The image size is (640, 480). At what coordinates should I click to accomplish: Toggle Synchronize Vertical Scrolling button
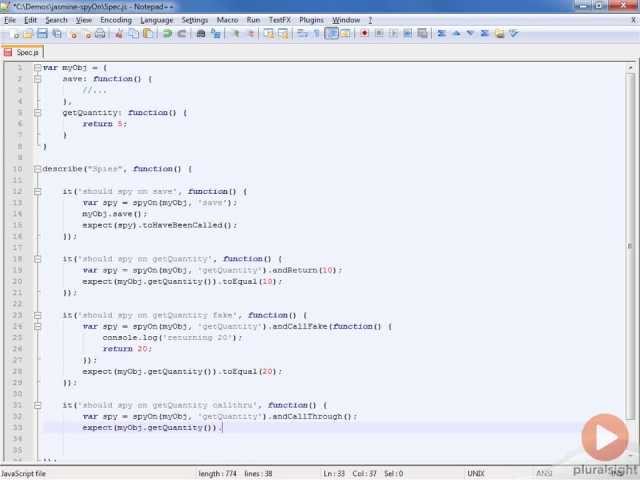[x=269, y=34]
